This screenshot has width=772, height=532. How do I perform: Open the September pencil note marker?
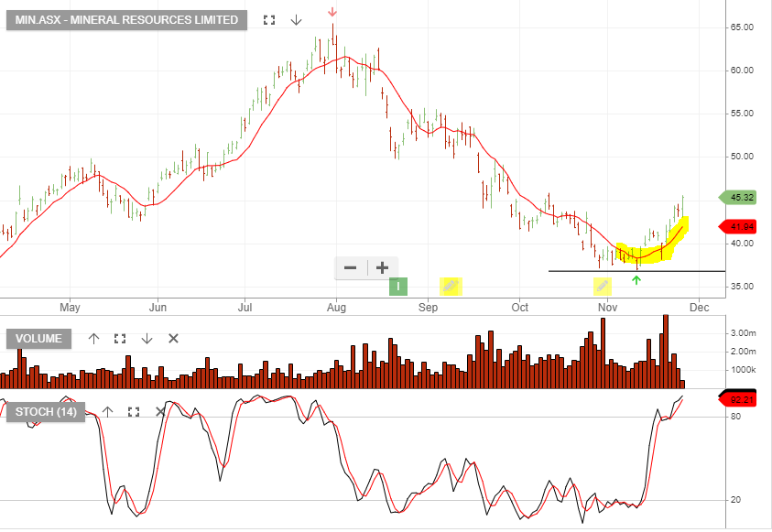coord(451,287)
